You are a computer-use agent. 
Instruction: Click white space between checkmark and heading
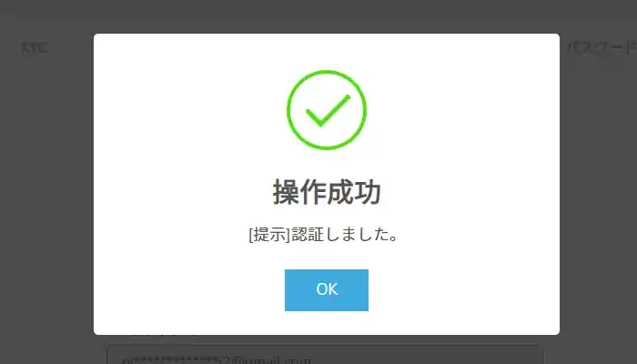point(327,164)
